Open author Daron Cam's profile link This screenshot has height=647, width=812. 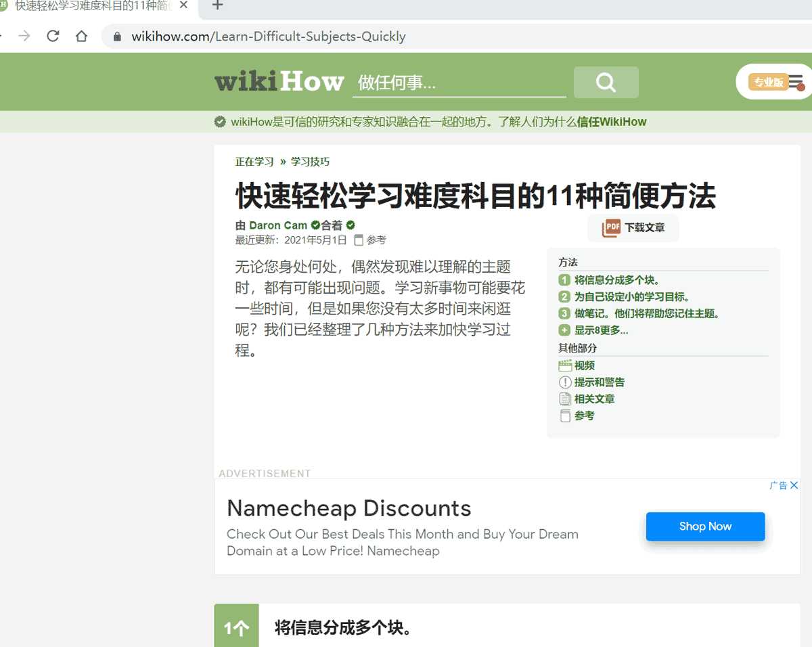pos(278,225)
